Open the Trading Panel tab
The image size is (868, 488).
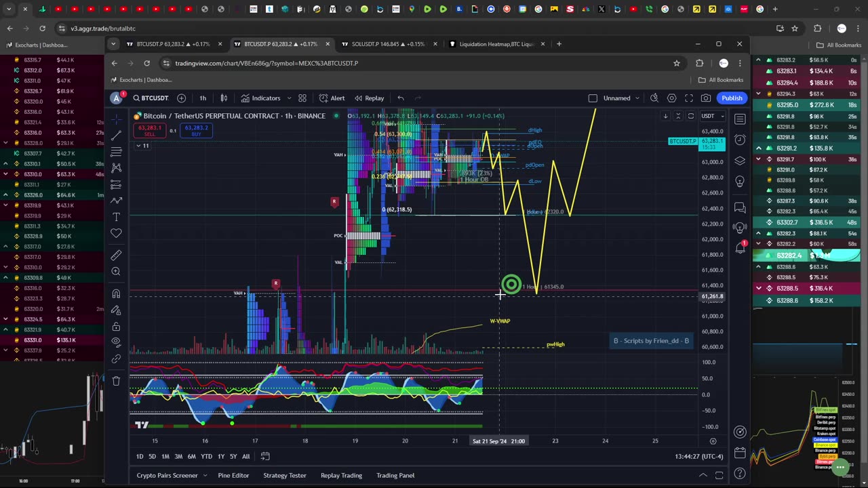[395, 475]
